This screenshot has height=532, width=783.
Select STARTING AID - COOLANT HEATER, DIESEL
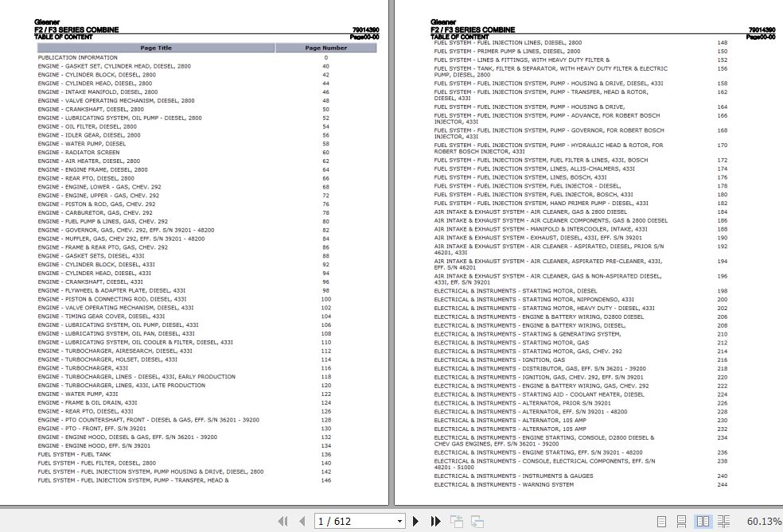(540, 394)
